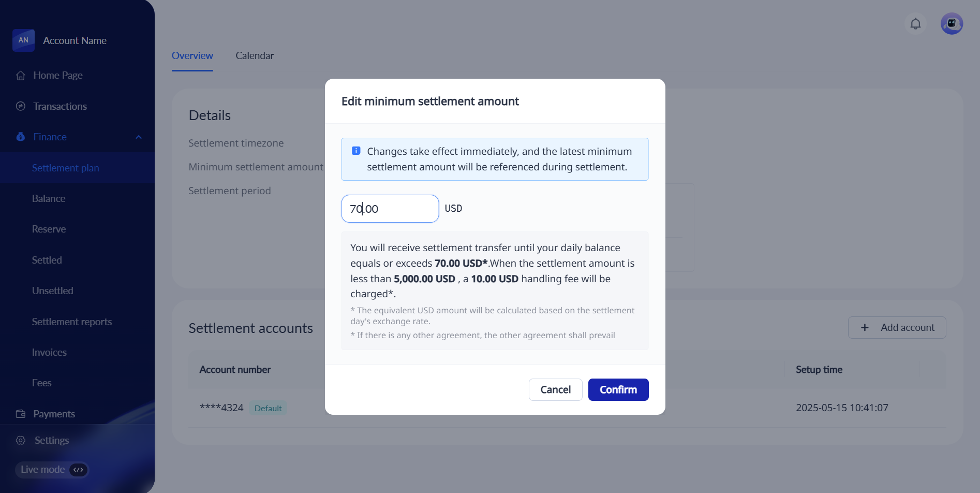Image resolution: width=980 pixels, height=493 pixels.
Task: Click the notification bell icon
Action: click(x=915, y=24)
